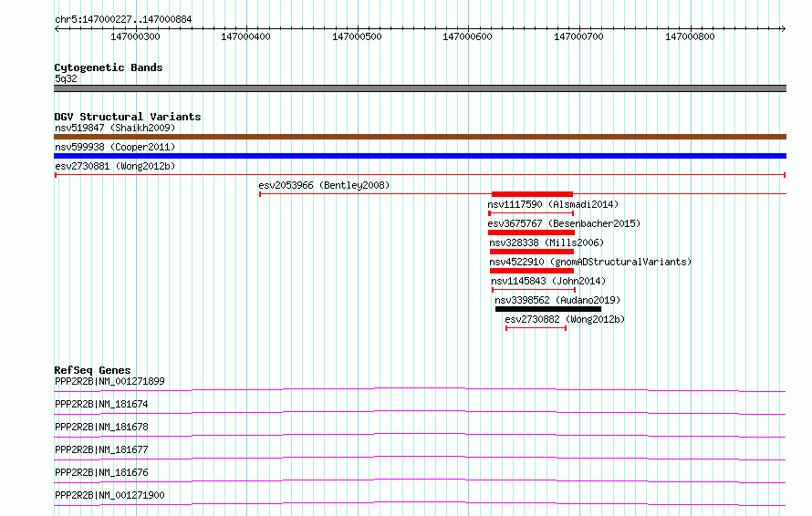Click the 147000500 ruler tick label
Image resolution: width=812 pixels, height=516 pixels.
click(357, 36)
